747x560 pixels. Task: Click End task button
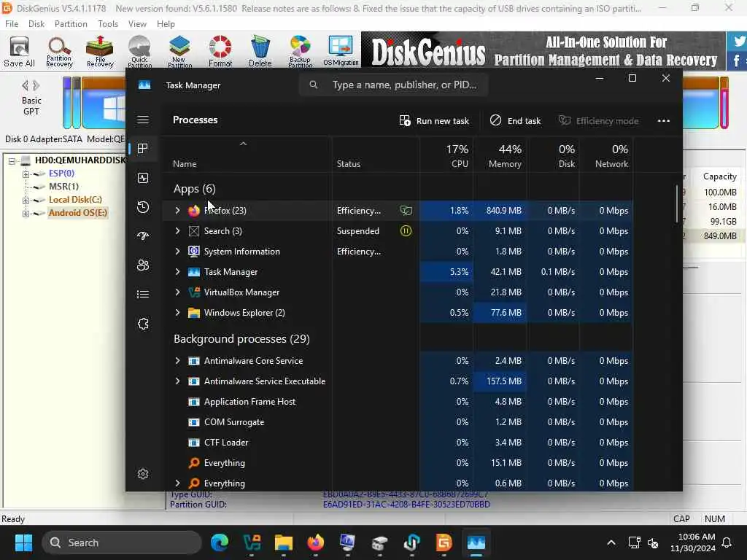tap(516, 121)
